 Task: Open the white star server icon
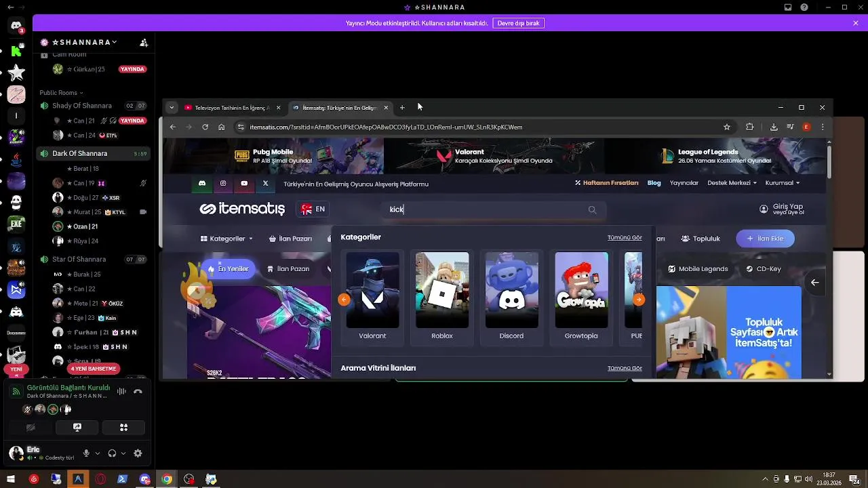[16, 73]
